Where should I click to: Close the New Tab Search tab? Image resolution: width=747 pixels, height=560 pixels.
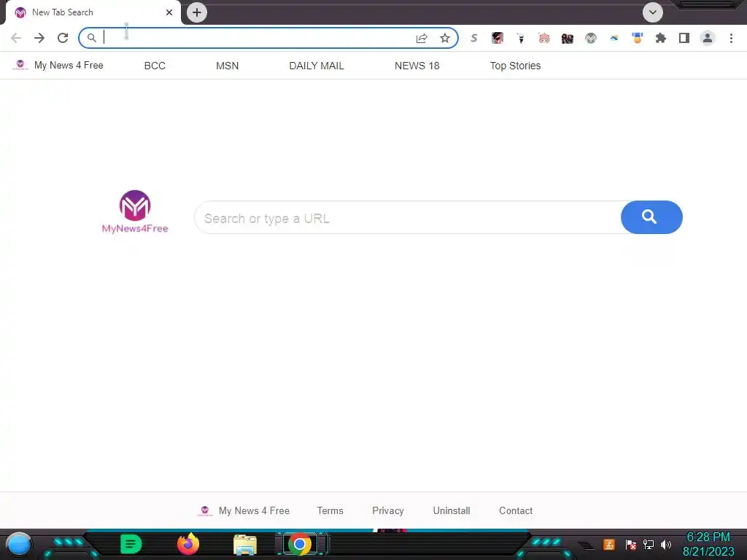coord(169,12)
